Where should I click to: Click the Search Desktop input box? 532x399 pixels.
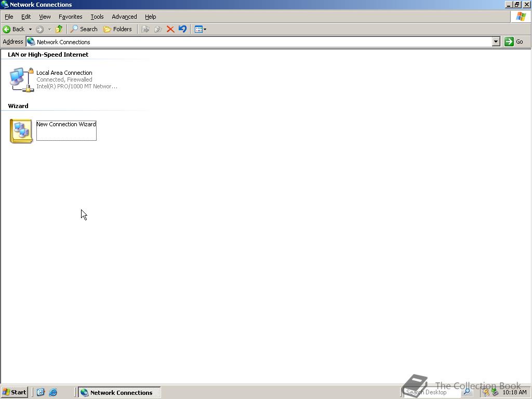tap(432, 392)
